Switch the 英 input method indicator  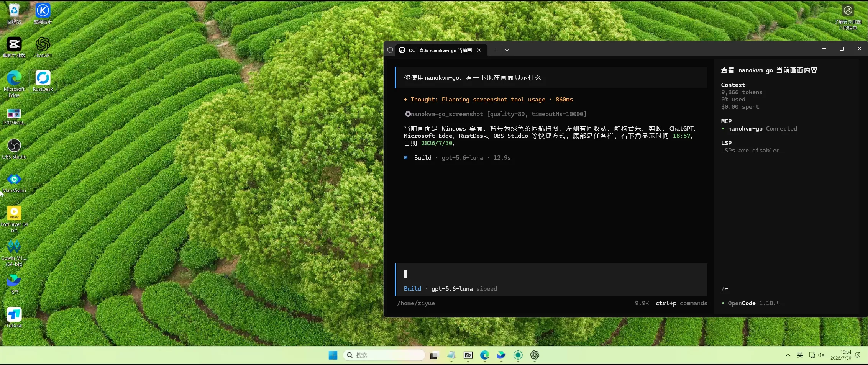pyautogui.click(x=800, y=355)
